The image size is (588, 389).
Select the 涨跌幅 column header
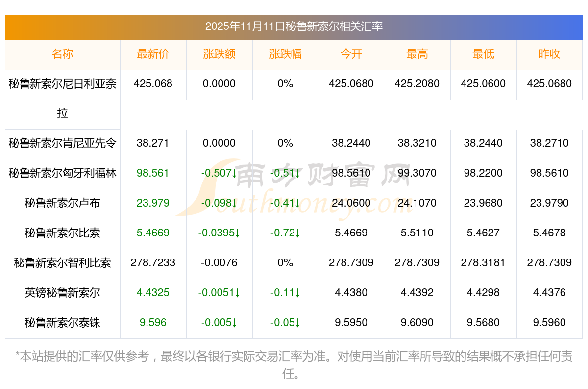coord(285,54)
